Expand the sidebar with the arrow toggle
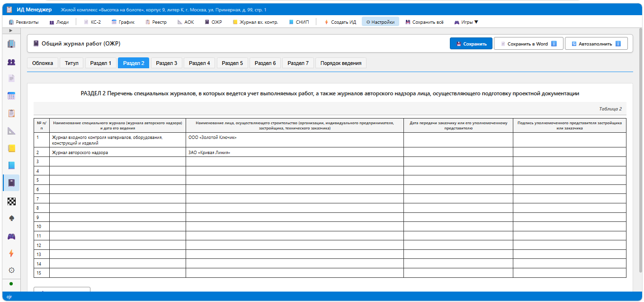 pos(11,30)
